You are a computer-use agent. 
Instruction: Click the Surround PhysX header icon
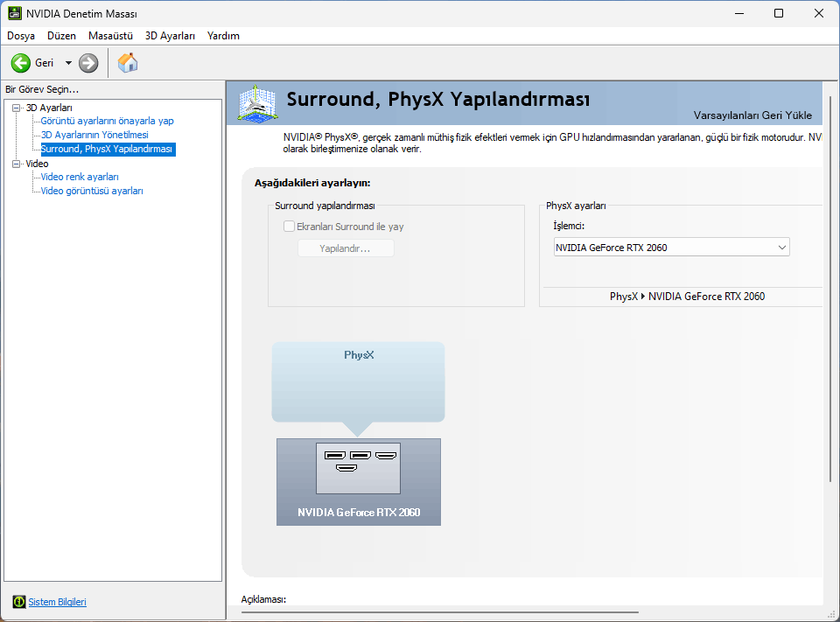(x=257, y=103)
